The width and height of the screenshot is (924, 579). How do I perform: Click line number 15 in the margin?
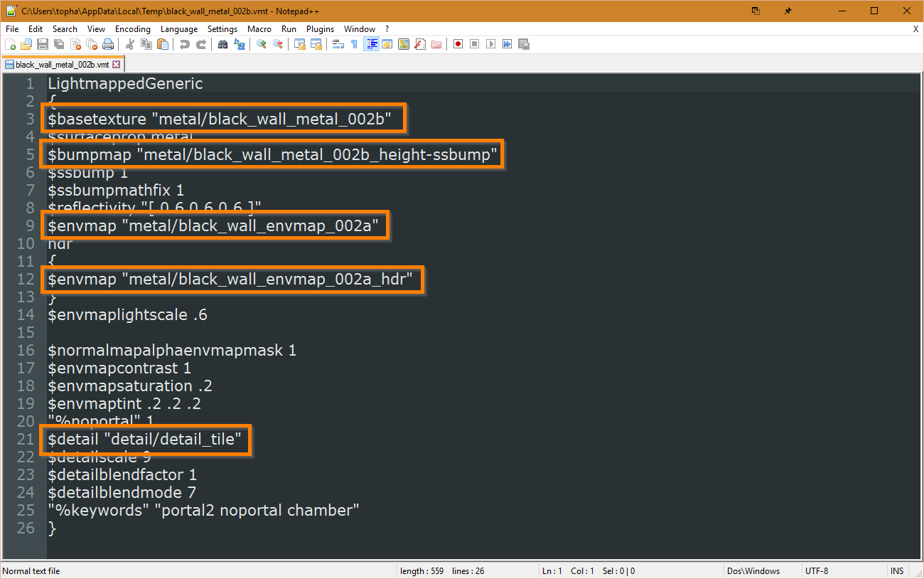coord(26,333)
